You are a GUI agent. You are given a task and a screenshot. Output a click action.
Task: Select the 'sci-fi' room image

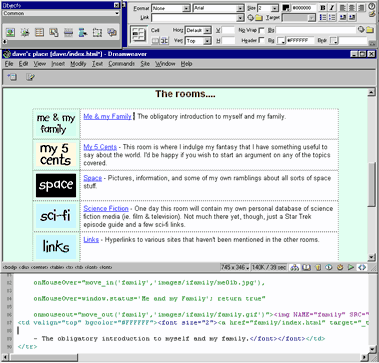(56, 216)
